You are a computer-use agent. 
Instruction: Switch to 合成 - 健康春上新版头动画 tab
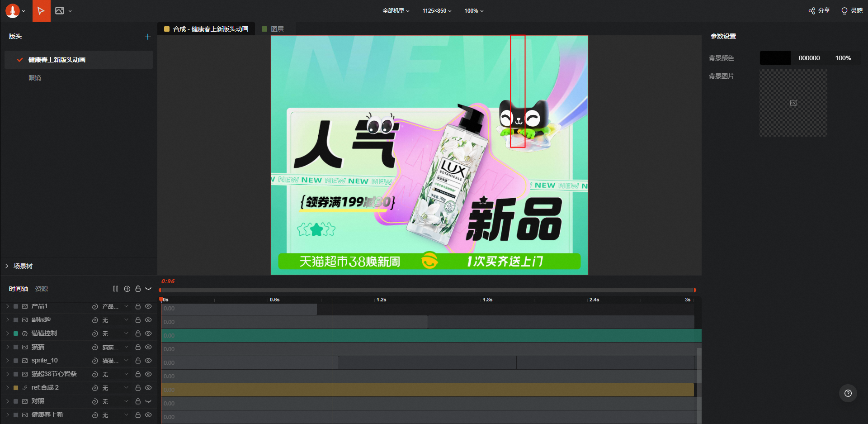[207, 29]
